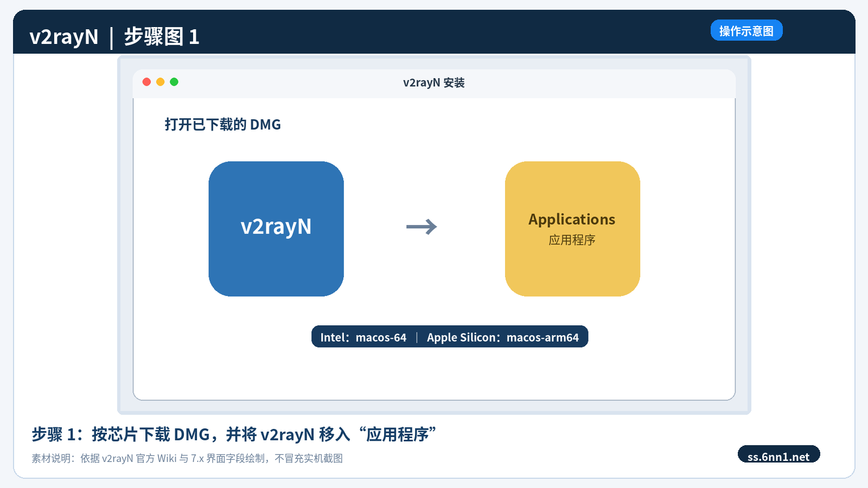Open the yellow Applications folder icon
This screenshot has width=868, height=488.
coord(572,229)
